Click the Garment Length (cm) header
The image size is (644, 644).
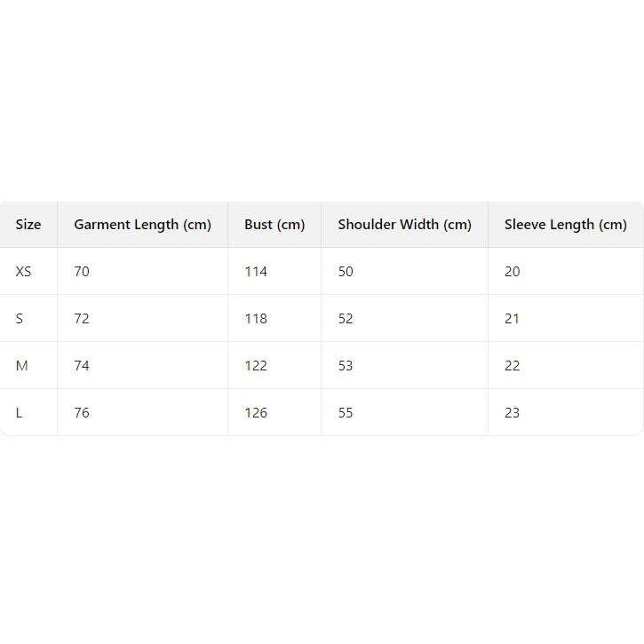click(142, 225)
